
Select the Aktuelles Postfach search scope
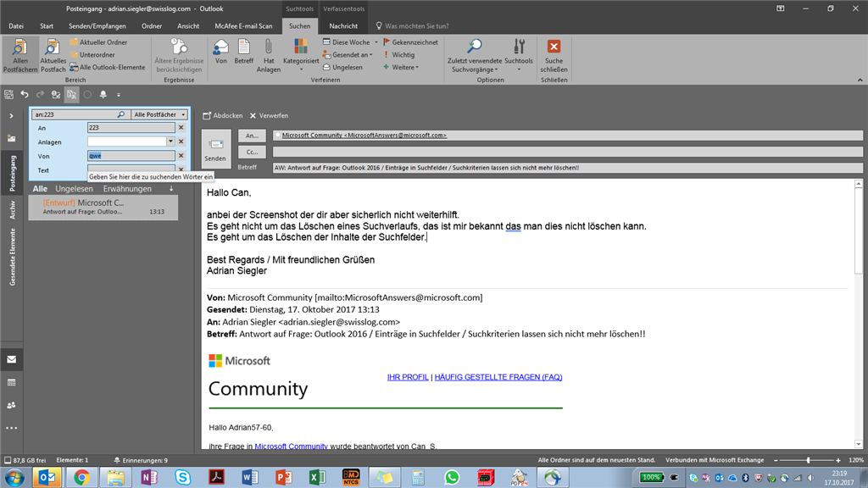click(53, 55)
